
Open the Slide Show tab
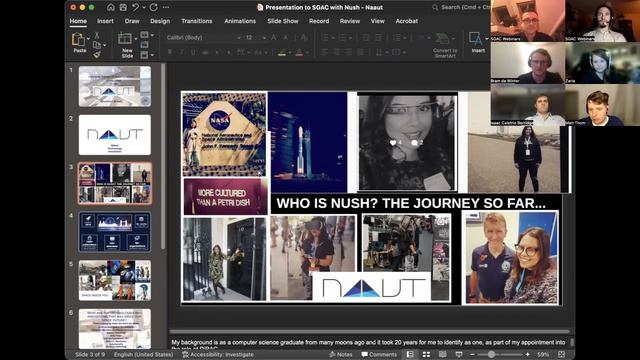click(282, 21)
